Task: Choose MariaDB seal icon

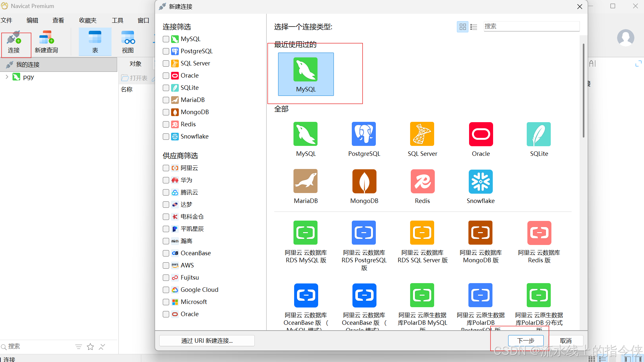Action: (305, 181)
